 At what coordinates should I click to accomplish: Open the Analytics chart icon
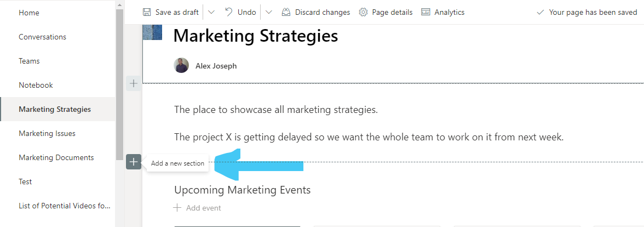tap(426, 12)
